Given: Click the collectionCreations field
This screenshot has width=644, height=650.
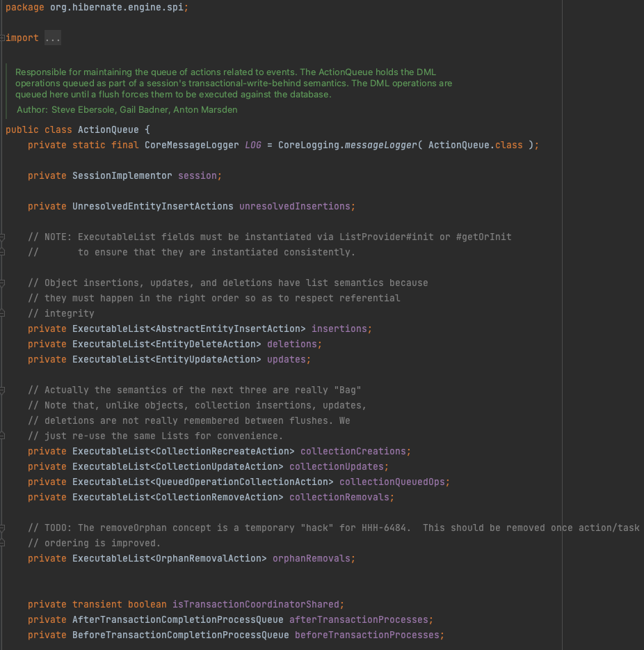Looking at the screenshot, I should [x=353, y=452].
